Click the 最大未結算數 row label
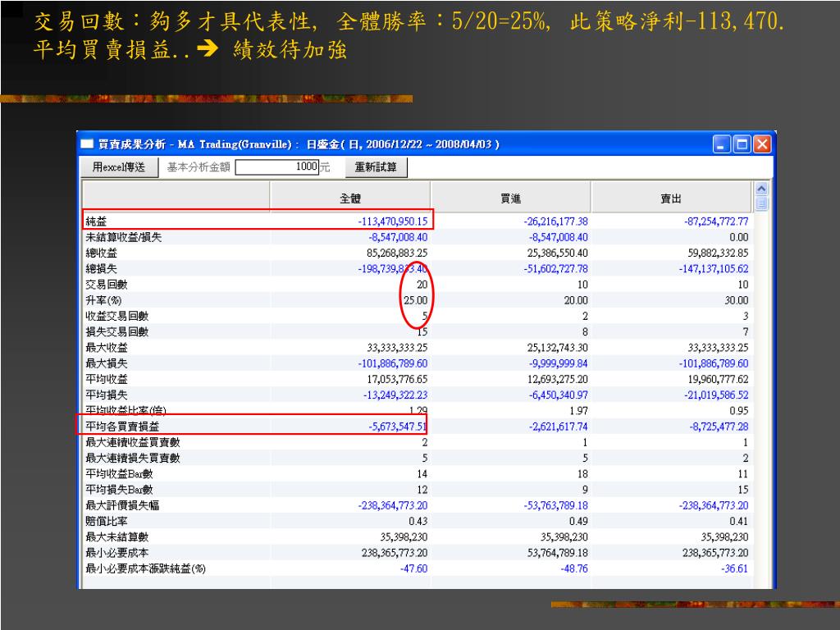 (x=116, y=536)
